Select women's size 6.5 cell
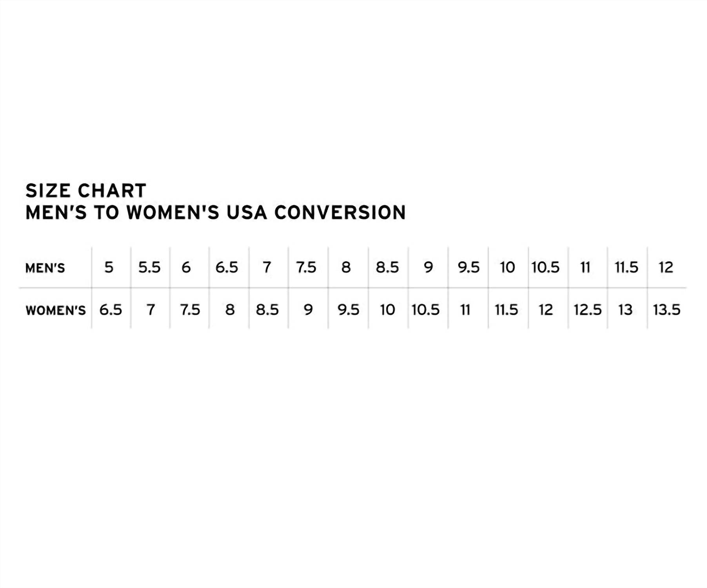The width and height of the screenshot is (707, 588). [x=111, y=310]
